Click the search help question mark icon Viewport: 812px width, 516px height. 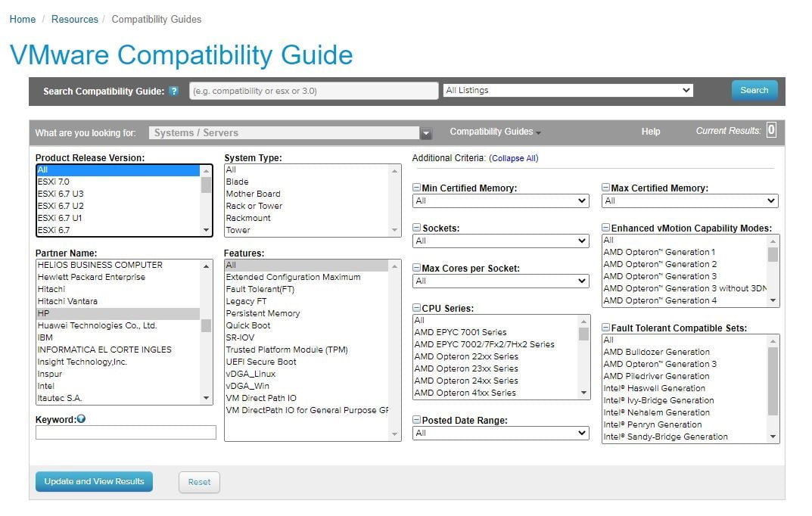[x=174, y=91]
